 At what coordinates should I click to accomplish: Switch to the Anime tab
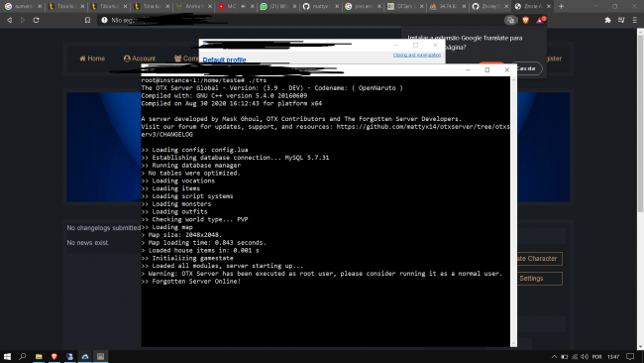pyautogui.click(x=193, y=6)
